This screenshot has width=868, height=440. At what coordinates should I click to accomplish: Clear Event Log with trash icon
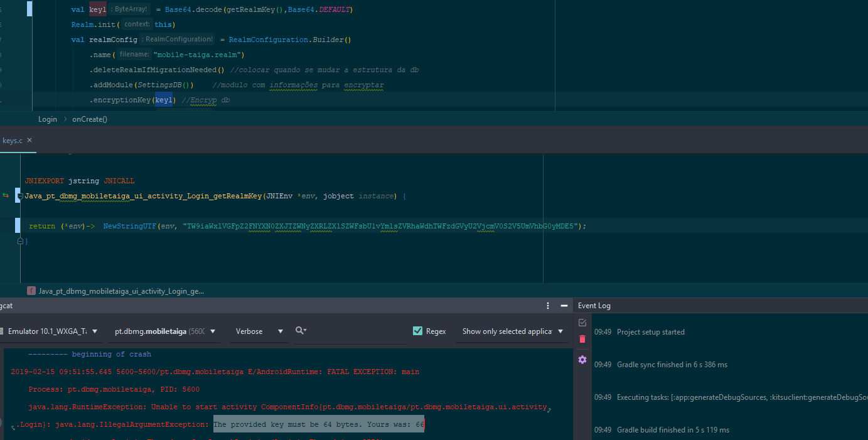(582, 339)
